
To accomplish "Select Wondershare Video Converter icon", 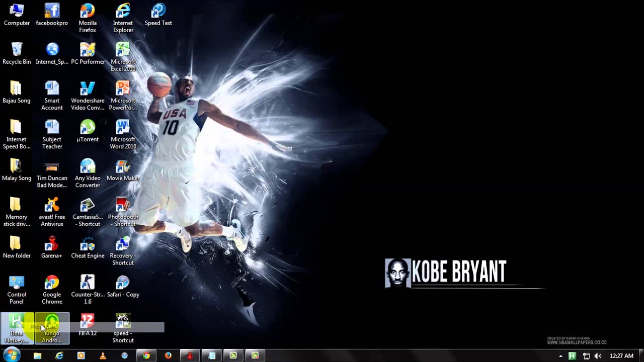I will [x=88, y=96].
